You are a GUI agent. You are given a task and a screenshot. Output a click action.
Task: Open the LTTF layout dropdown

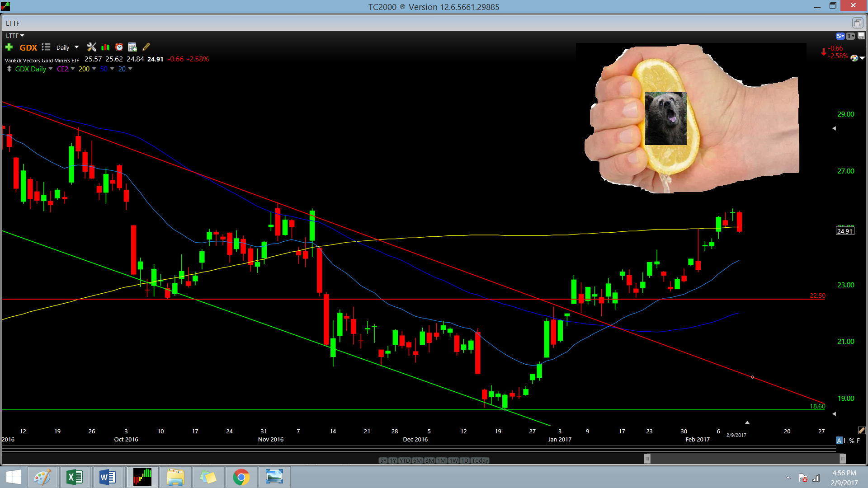pyautogui.click(x=15, y=36)
